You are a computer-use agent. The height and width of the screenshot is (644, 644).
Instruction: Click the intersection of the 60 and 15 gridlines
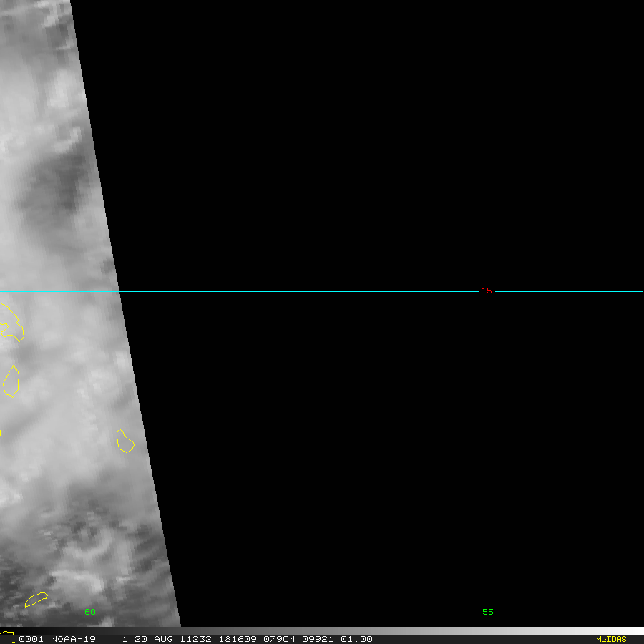point(89,292)
